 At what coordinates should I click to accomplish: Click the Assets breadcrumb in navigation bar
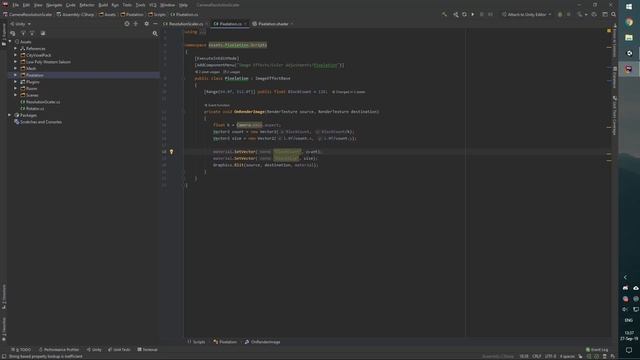(x=107, y=14)
